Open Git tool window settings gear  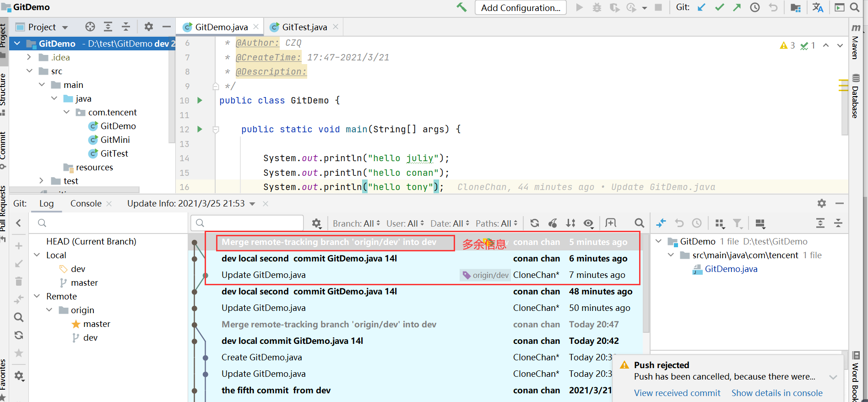coord(822,203)
